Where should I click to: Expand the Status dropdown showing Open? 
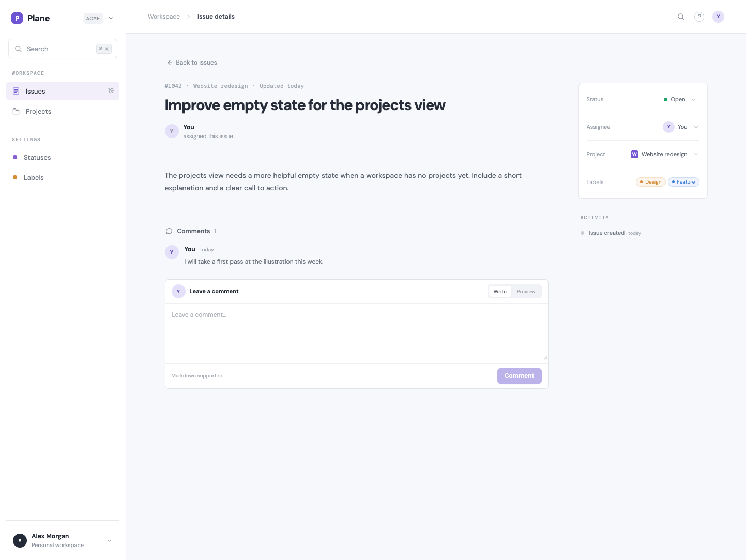pos(680,99)
